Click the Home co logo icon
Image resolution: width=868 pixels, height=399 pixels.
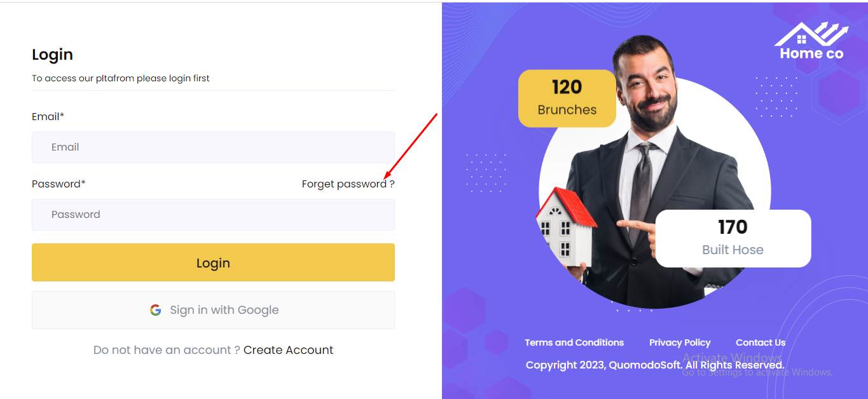pyautogui.click(x=811, y=42)
